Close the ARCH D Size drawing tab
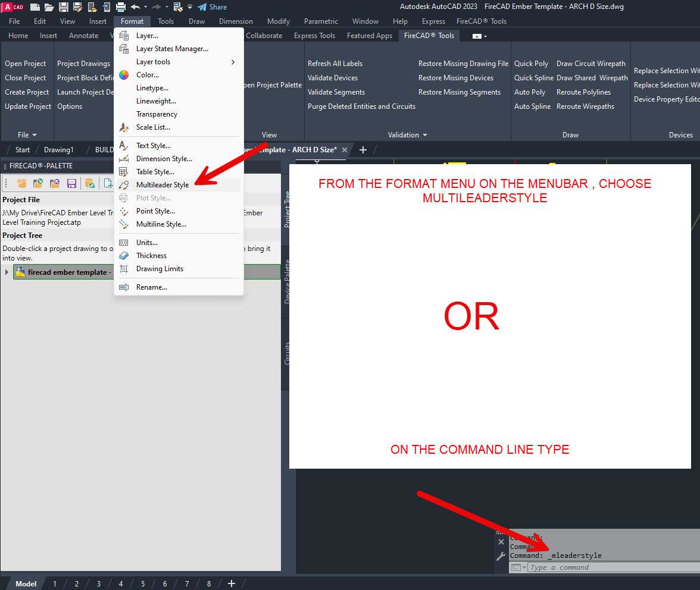This screenshot has width=700, height=590. coord(344,150)
